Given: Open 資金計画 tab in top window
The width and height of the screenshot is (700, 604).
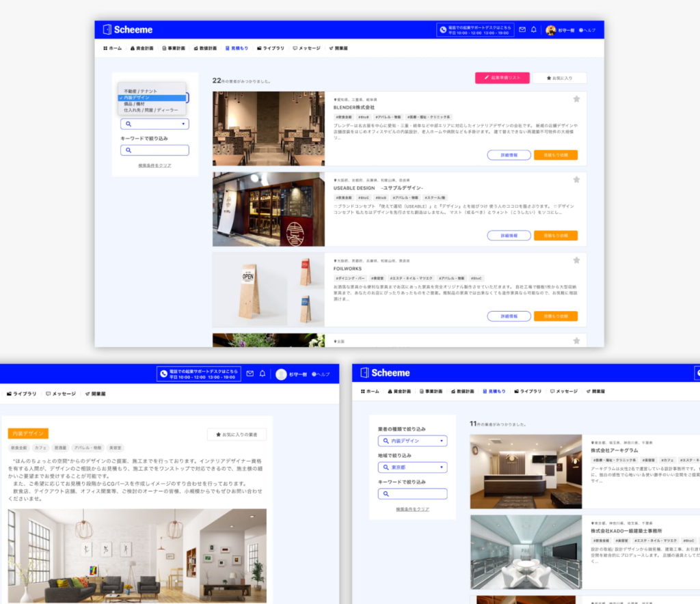Looking at the screenshot, I should click(x=142, y=49).
